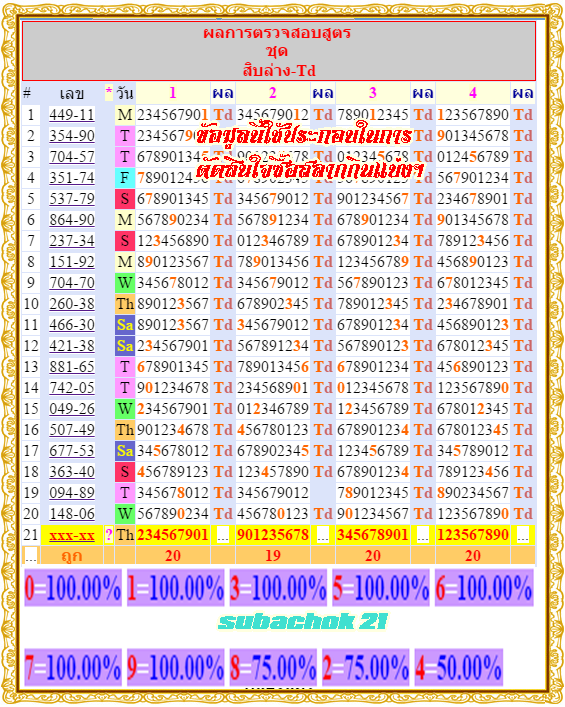Click the 704-70 number link
This screenshot has height=707, width=565.
(72, 283)
